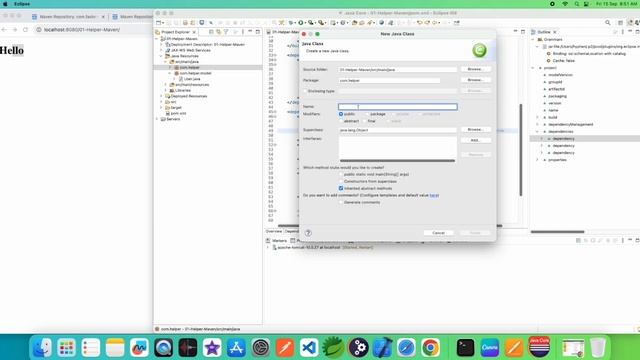Expand JAX-WS Web Services node

pos(162,50)
